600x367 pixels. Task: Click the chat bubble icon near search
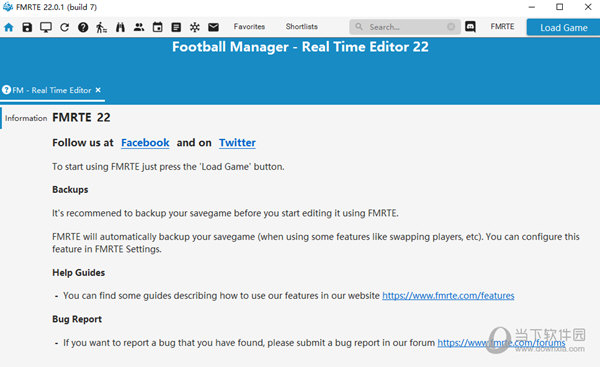click(x=470, y=26)
